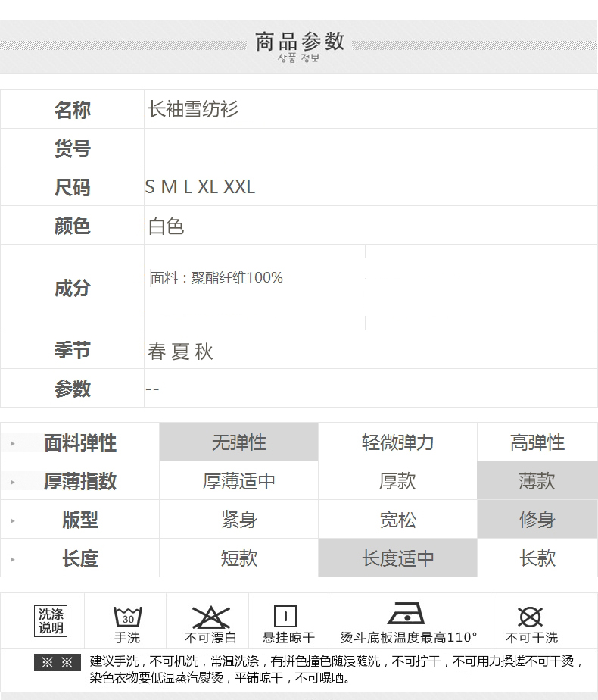Click the 宽松 fit option
598x700 pixels.
pyautogui.click(x=397, y=520)
